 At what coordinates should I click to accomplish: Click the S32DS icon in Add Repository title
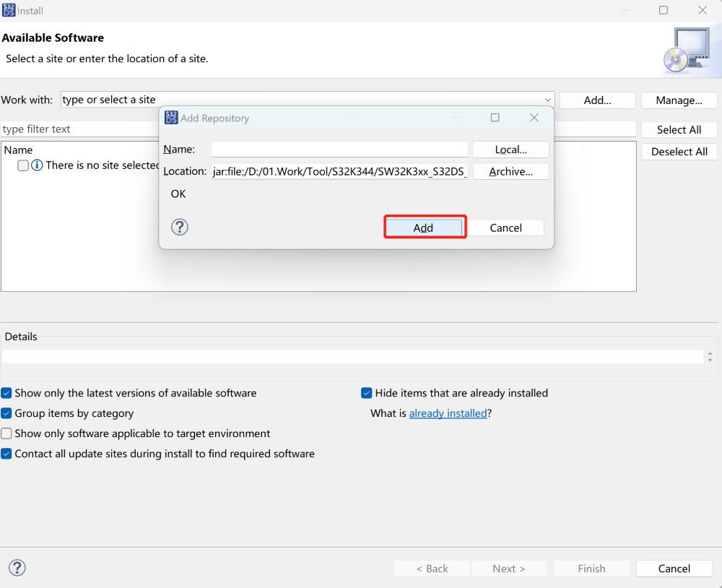[171, 118]
